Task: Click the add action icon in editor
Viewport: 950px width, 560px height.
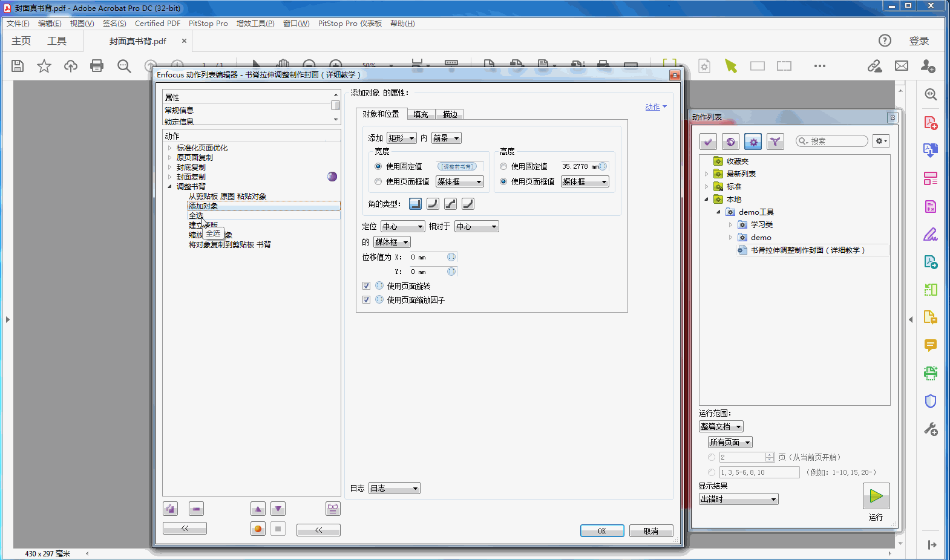Action: [x=171, y=509]
